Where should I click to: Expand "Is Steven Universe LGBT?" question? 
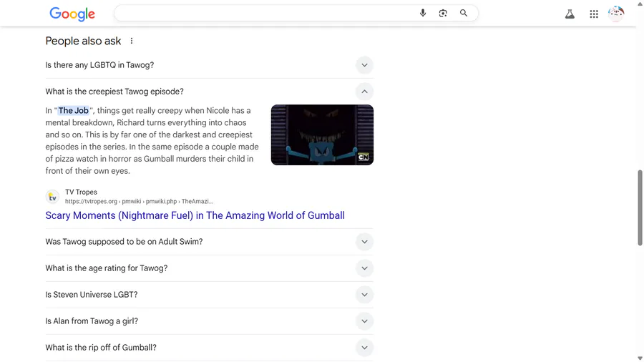coord(209,295)
